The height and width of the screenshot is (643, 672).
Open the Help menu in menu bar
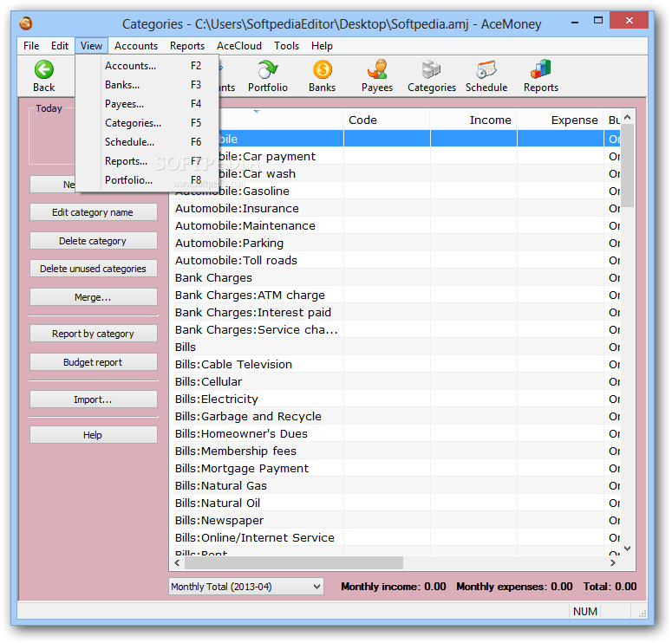[322, 46]
